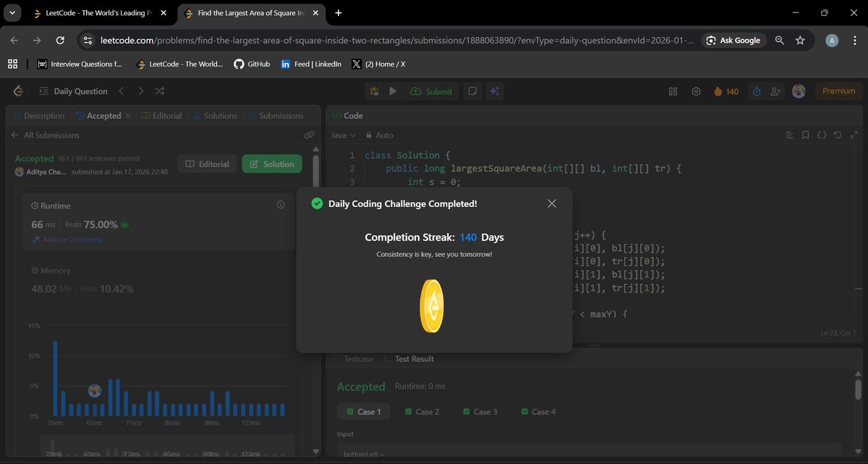
Task: Expand the code editor to fullscreen
Action: tap(854, 135)
